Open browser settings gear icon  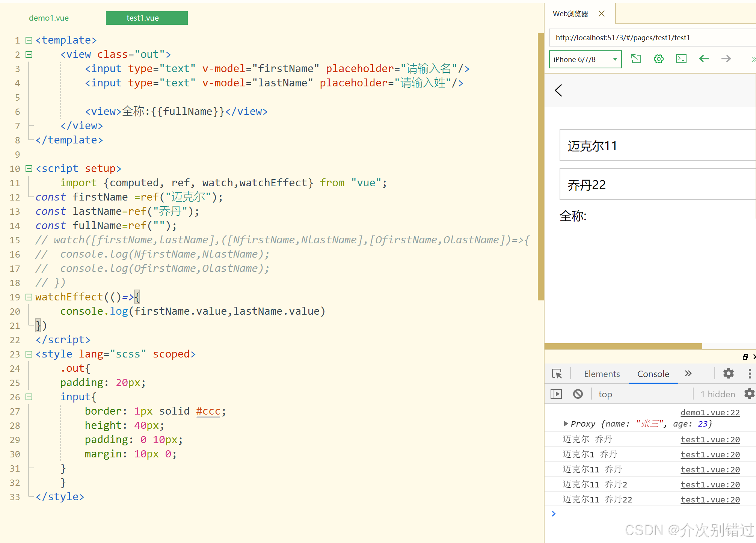click(659, 59)
